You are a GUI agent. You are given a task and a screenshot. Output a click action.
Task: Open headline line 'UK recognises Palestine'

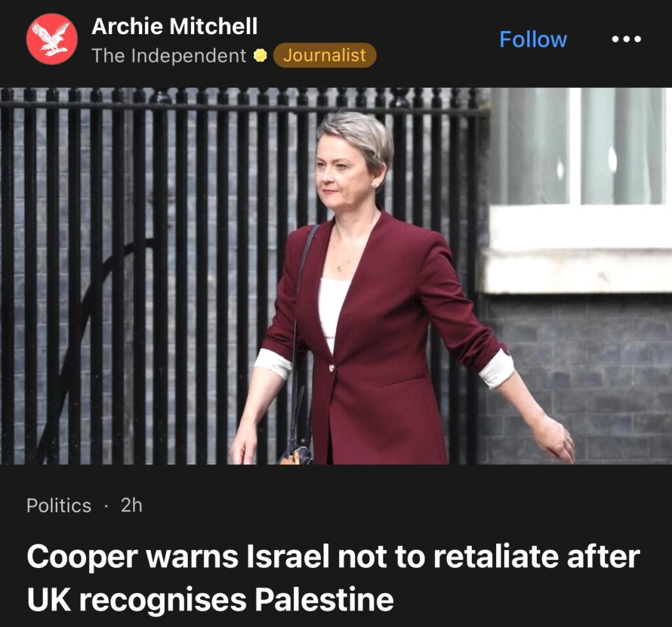210,599
